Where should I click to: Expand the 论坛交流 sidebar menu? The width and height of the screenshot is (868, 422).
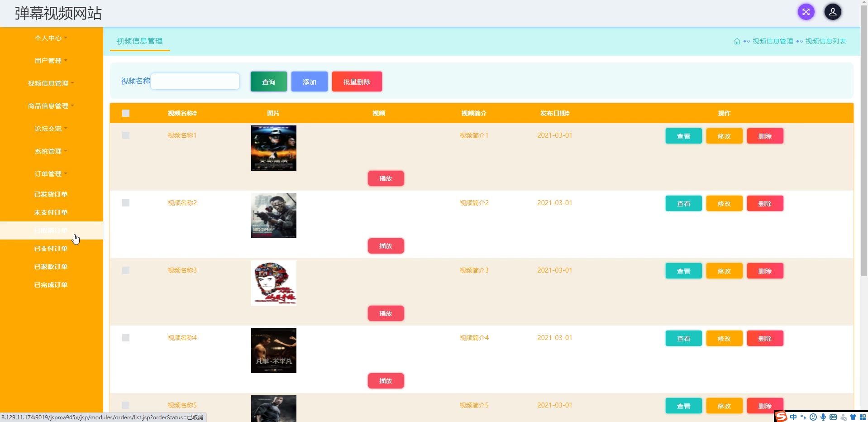pos(51,129)
